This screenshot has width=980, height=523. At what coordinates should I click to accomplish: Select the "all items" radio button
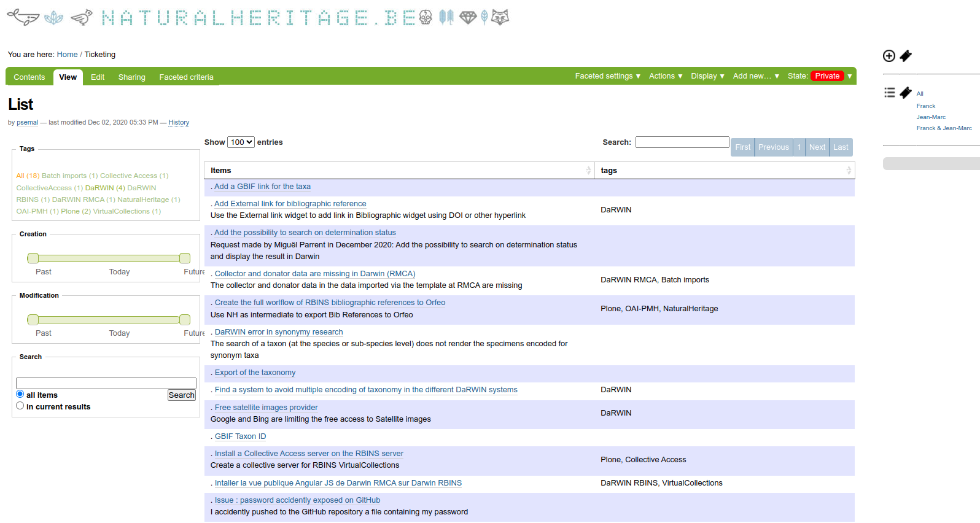pyautogui.click(x=20, y=394)
